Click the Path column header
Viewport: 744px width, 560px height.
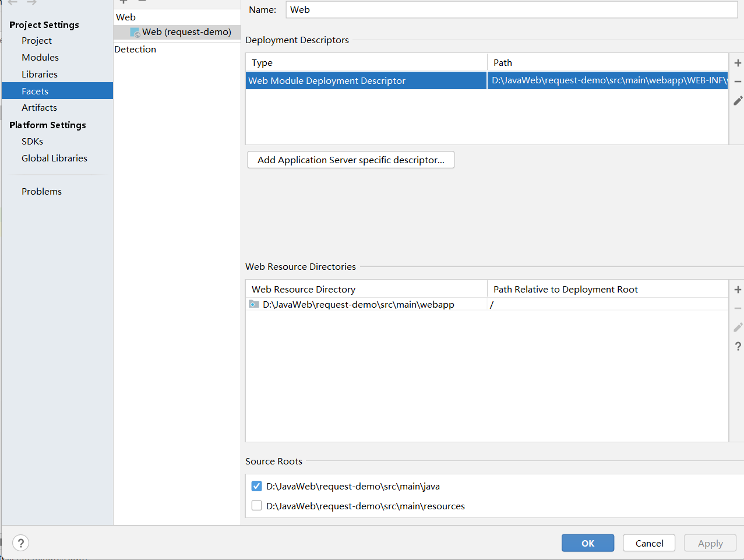tap(608, 62)
